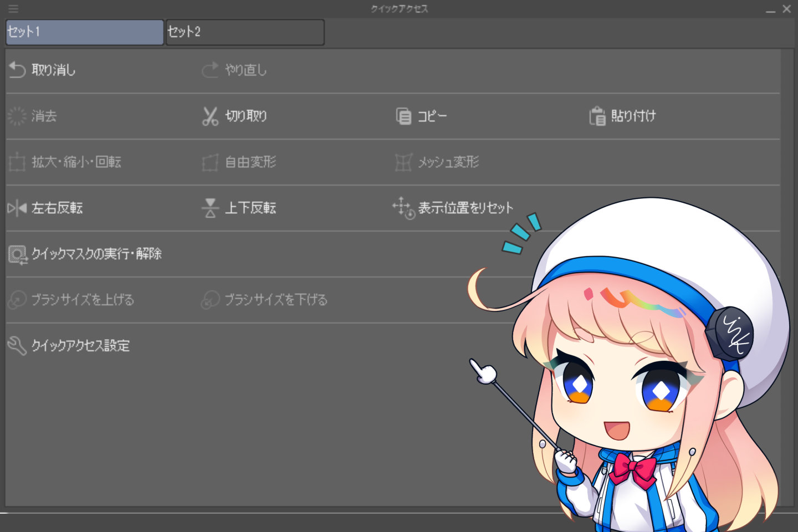Click the Paste (貼り付け) clipboard icon
Screen dimensions: 798x532
tap(597, 116)
